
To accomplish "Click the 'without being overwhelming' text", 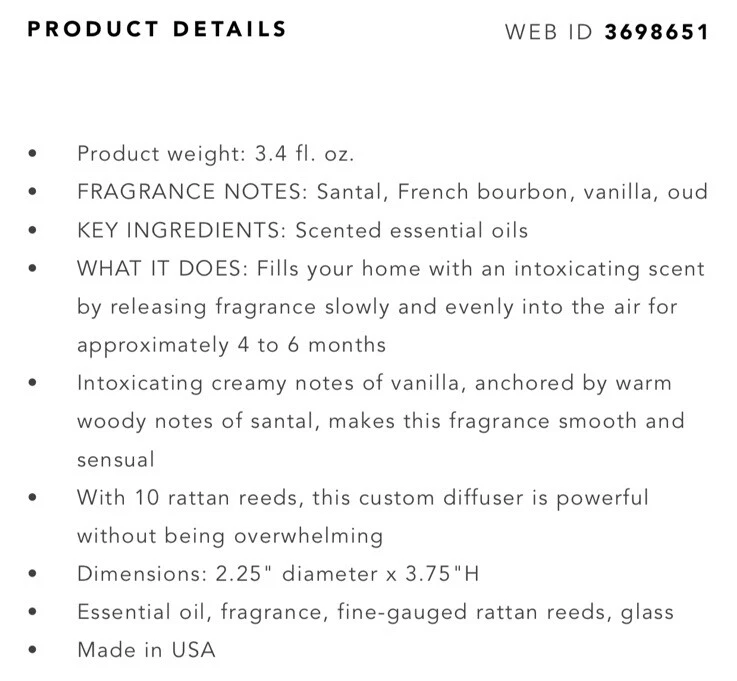I will pyautogui.click(x=230, y=535).
